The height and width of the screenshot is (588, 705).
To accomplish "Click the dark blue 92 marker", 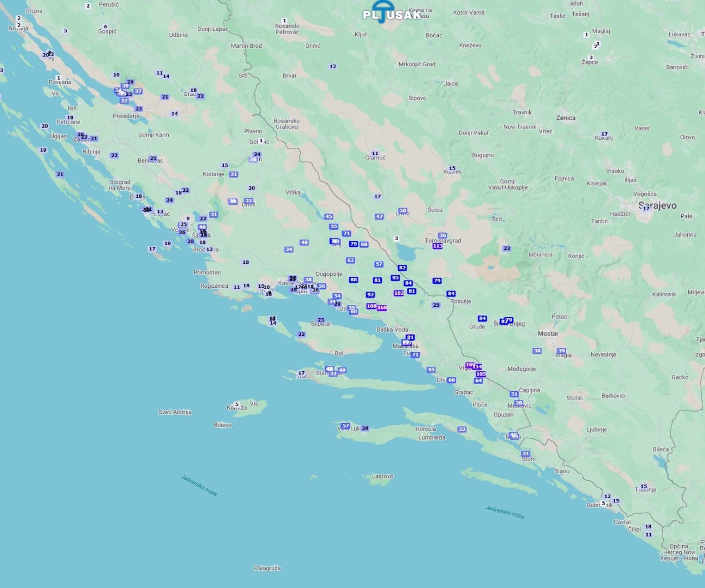I will [370, 295].
